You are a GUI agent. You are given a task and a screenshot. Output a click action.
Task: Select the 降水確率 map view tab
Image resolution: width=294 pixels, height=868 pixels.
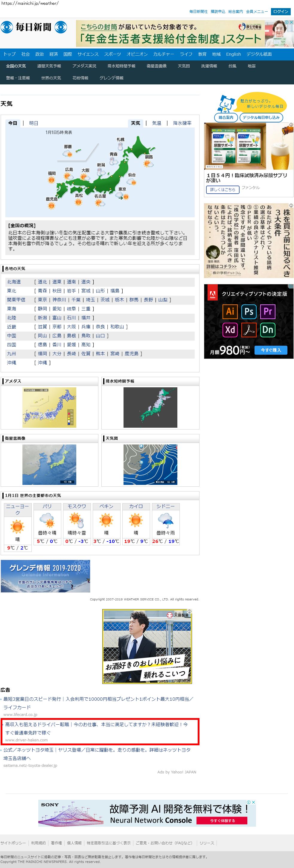pyautogui.click(x=182, y=123)
